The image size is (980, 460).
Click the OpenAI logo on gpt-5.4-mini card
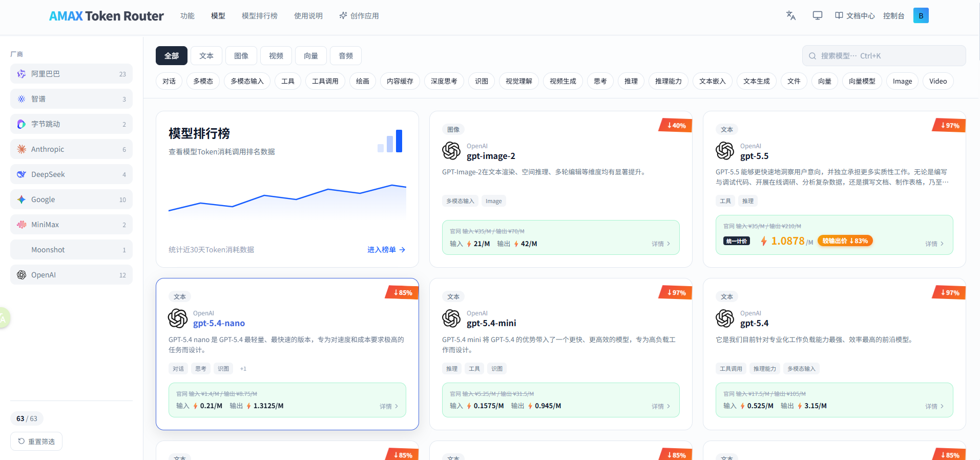pyautogui.click(x=451, y=318)
